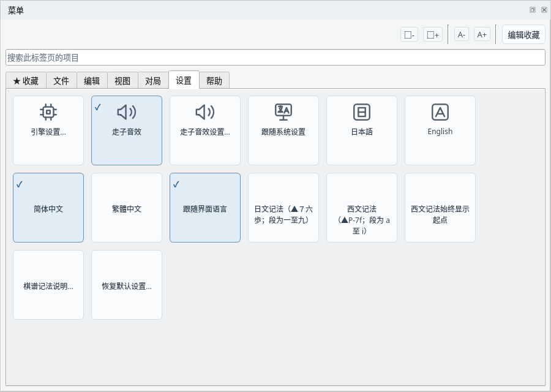Switch to the 编辑 tab
The width and height of the screenshot is (551, 392).
(x=92, y=81)
